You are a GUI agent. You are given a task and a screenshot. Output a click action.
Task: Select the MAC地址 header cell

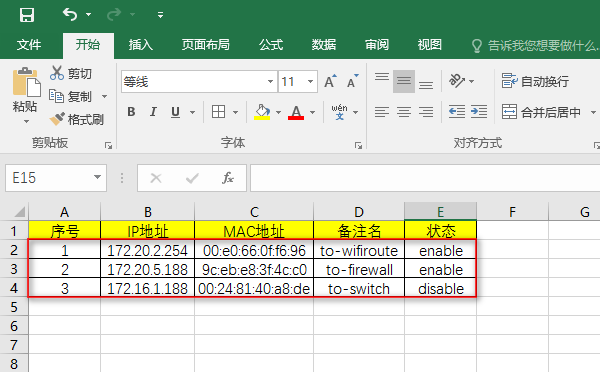pyautogui.click(x=254, y=231)
